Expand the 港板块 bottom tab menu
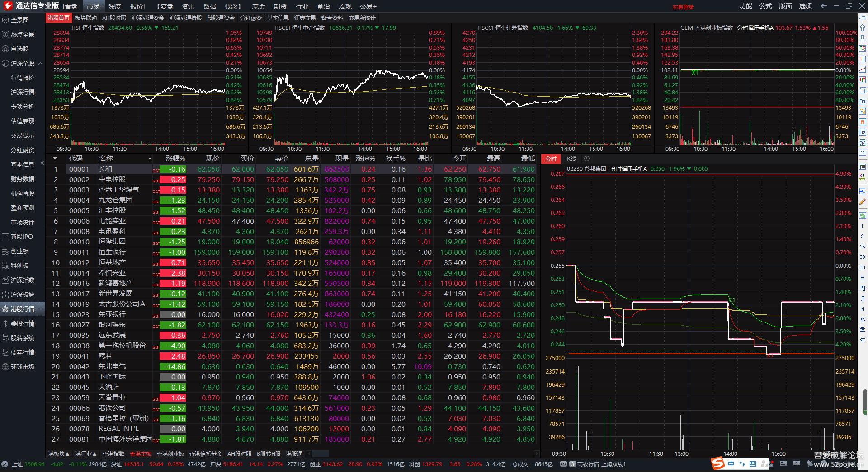 point(59,453)
